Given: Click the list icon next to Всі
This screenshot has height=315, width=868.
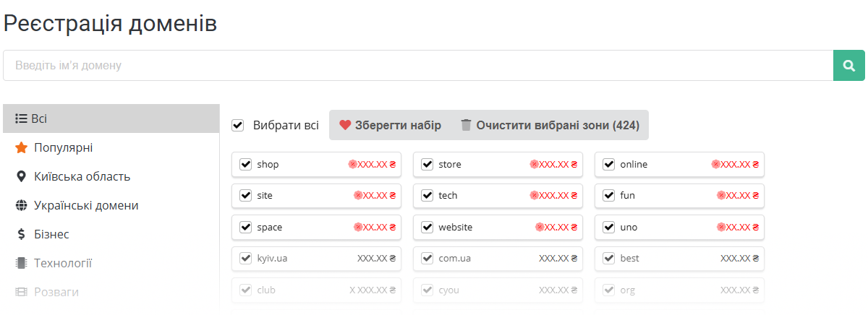Looking at the screenshot, I should [21, 118].
